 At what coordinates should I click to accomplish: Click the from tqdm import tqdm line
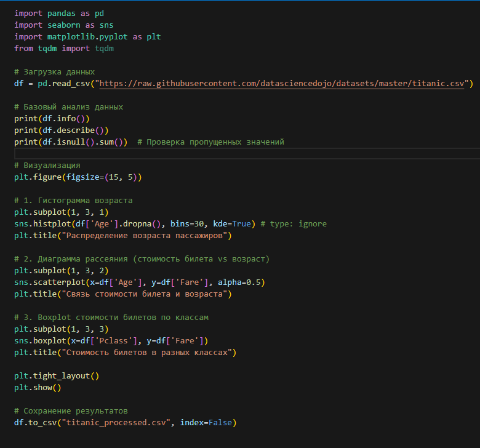click(64, 49)
